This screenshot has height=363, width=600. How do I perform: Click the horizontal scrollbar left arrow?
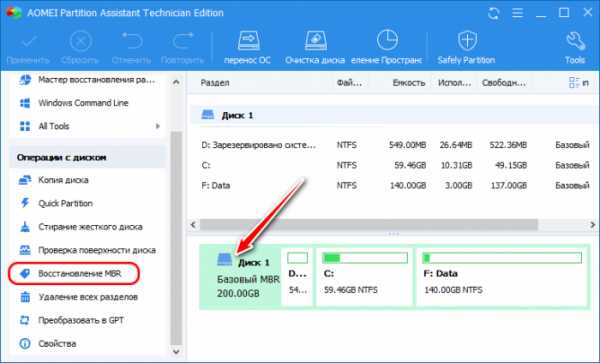[193, 225]
